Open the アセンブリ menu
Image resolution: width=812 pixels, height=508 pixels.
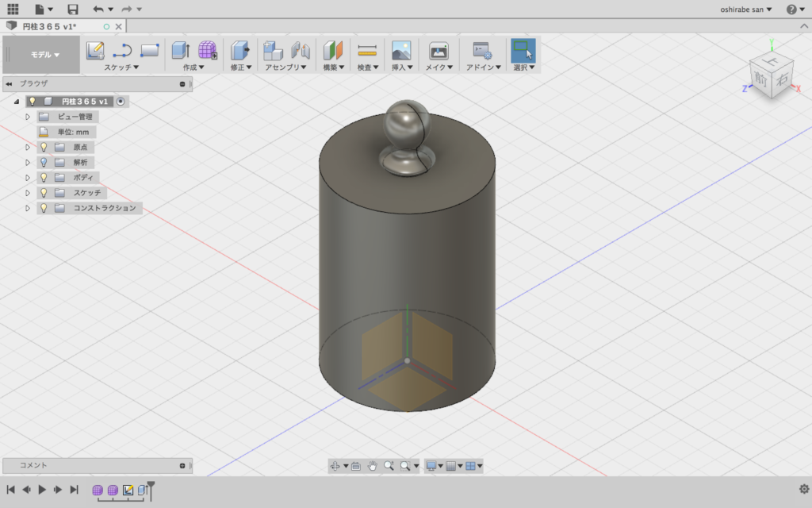coord(285,67)
